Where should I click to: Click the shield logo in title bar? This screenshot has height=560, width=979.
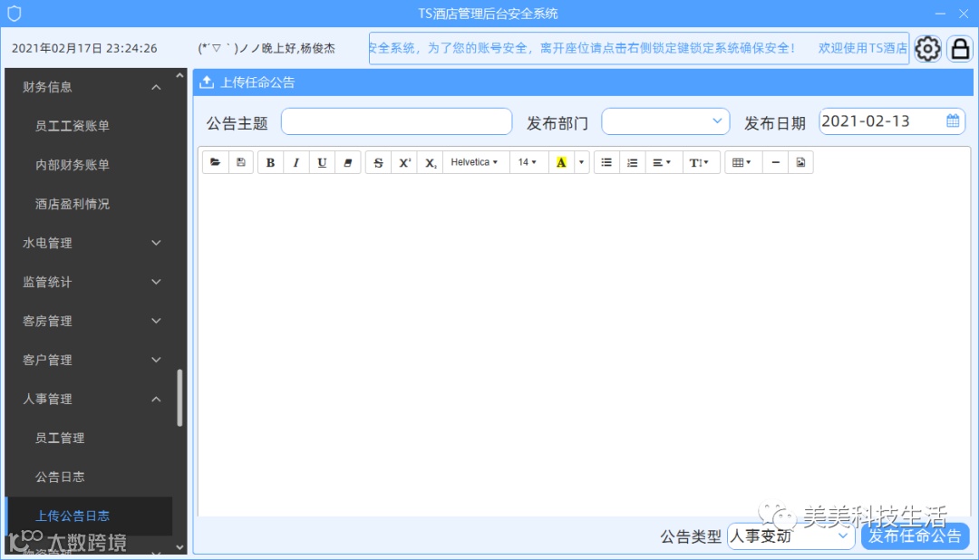pyautogui.click(x=15, y=13)
